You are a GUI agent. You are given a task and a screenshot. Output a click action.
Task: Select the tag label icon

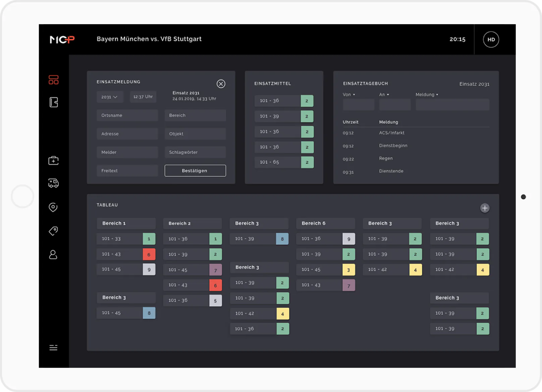(53, 231)
